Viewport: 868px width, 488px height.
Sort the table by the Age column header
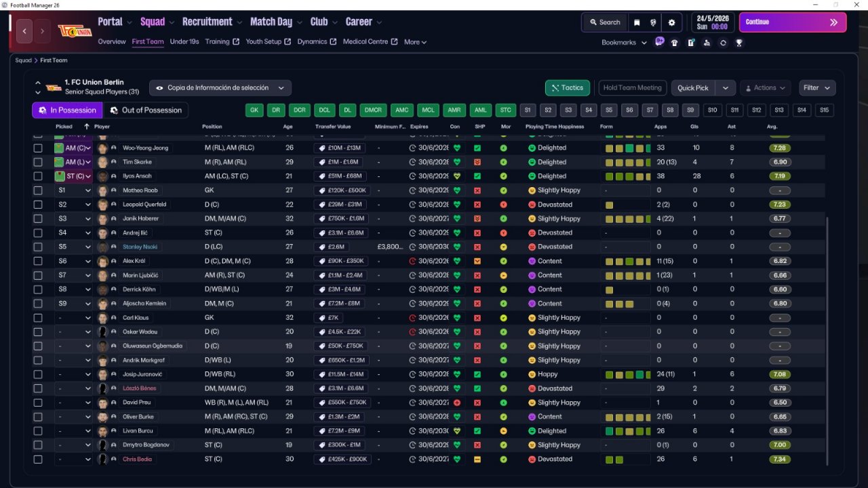pyautogui.click(x=288, y=127)
